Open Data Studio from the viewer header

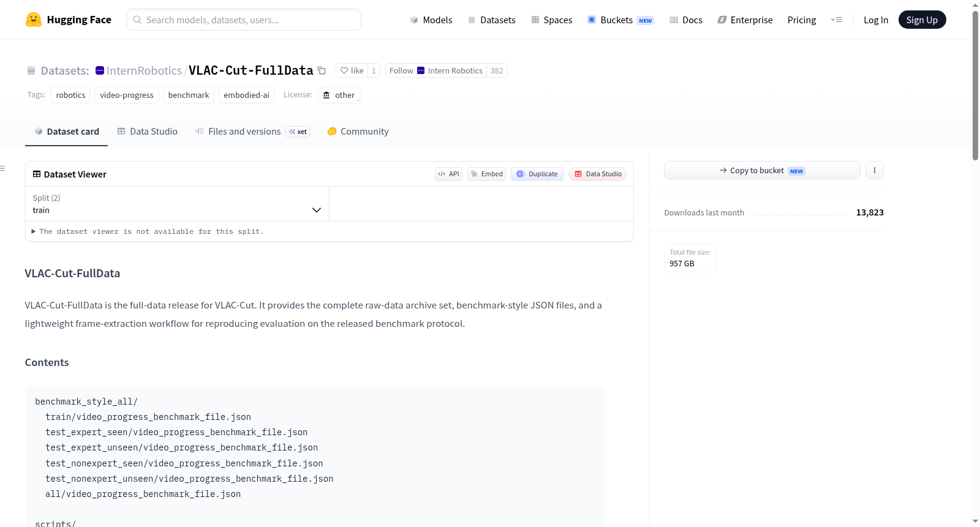click(598, 174)
